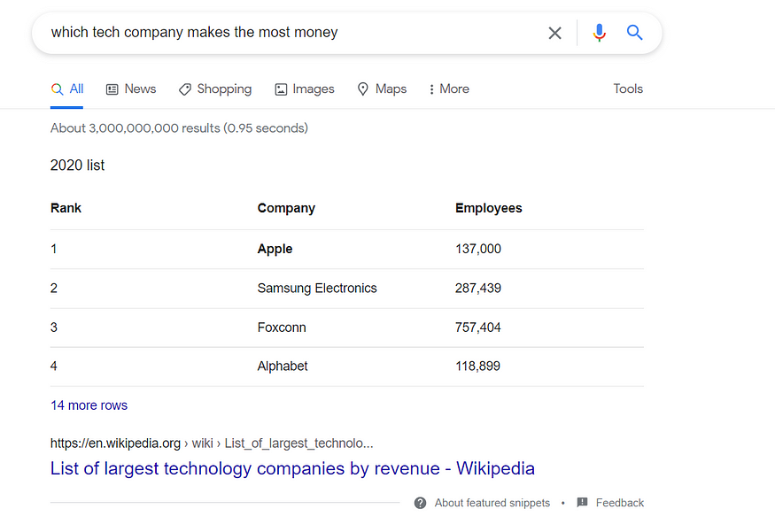Click Samsung Electronics table row
The height and width of the screenshot is (532, 775).
pyautogui.click(x=316, y=289)
